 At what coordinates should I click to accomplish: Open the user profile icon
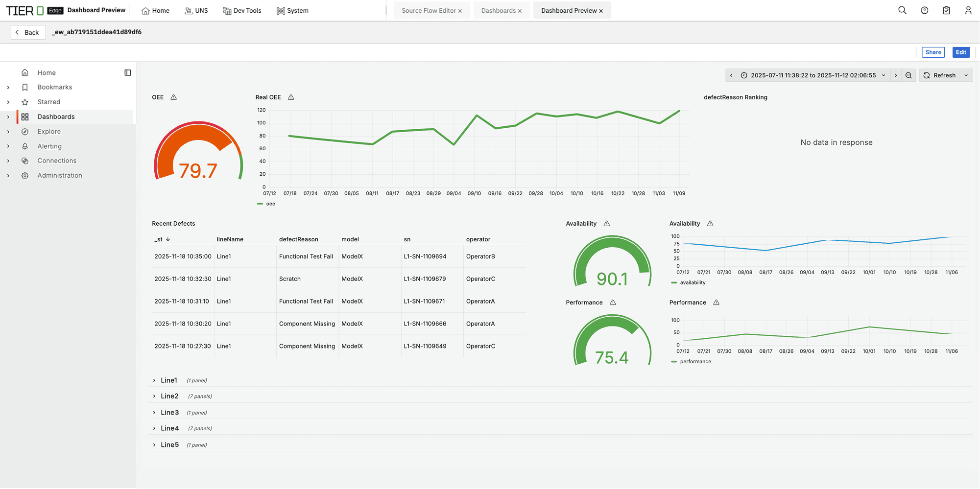pos(968,10)
